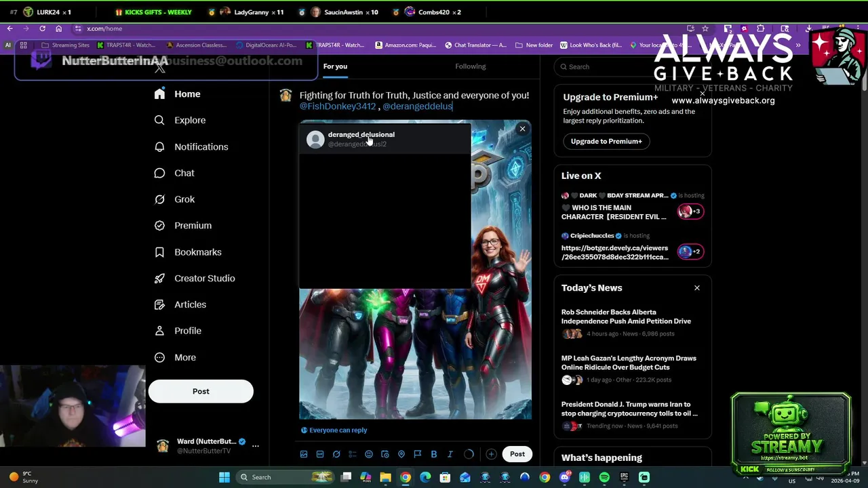Dismiss Today's News with X
This screenshot has height=488, width=868.
pos(696,288)
